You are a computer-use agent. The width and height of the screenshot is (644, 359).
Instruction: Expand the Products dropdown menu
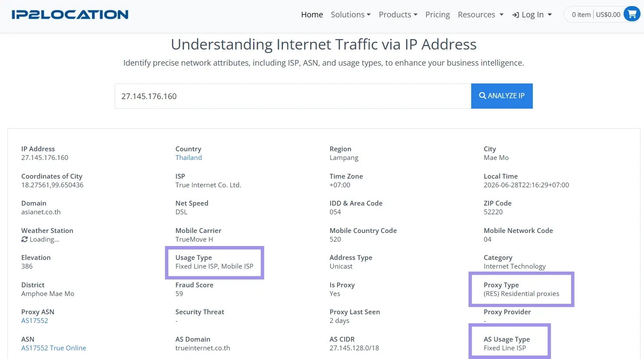click(398, 14)
